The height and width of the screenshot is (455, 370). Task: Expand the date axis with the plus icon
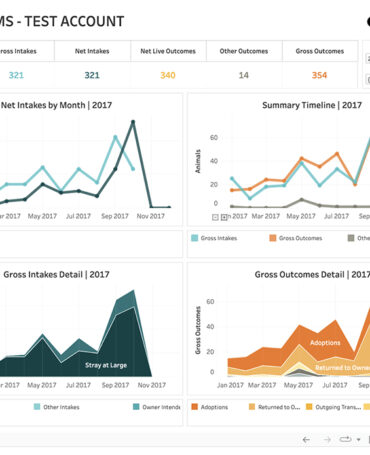tap(224, 217)
